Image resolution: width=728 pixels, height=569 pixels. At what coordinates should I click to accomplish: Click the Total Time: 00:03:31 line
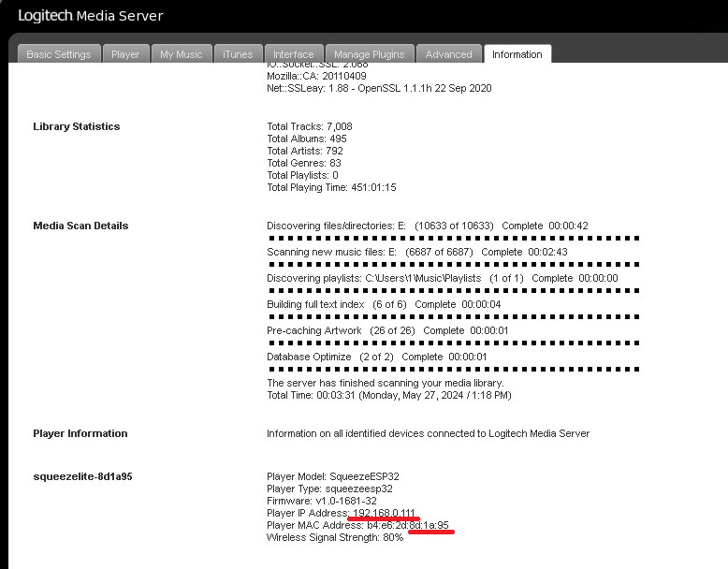389,395
